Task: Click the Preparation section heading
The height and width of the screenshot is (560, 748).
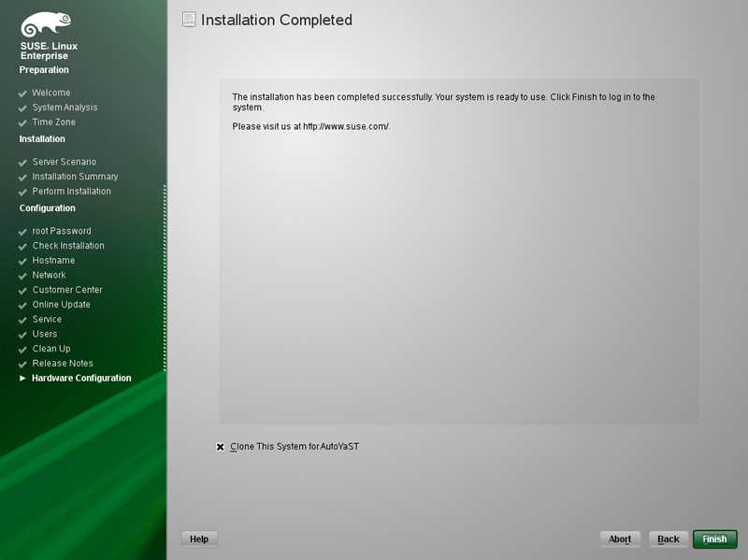Action: tap(44, 70)
